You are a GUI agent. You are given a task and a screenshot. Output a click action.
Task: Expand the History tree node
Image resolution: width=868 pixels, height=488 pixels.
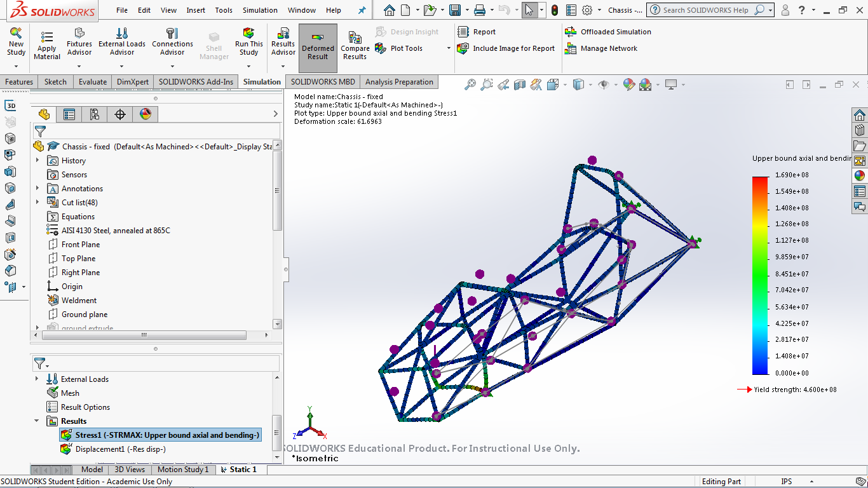pos(37,161)
